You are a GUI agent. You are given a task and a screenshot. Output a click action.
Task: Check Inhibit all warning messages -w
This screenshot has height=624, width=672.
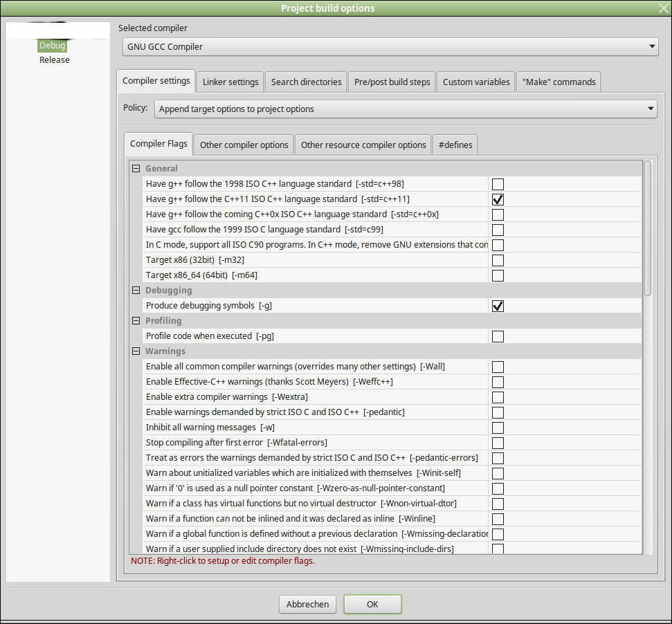(498, 428)
